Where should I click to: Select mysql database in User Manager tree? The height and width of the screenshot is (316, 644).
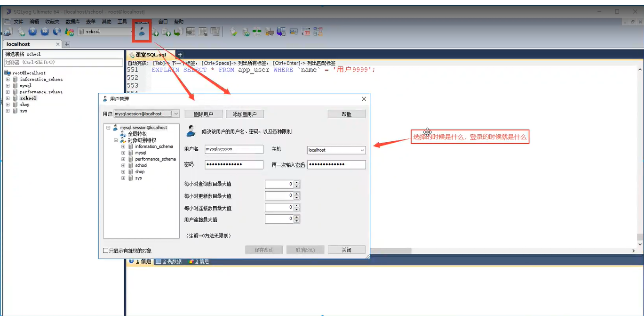coord(141,153)
